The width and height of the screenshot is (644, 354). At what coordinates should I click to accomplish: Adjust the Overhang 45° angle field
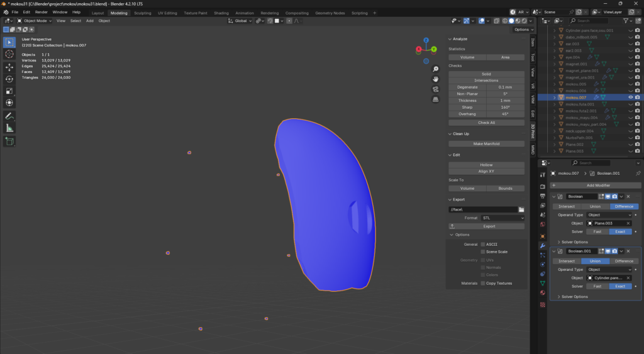(505, 114)
